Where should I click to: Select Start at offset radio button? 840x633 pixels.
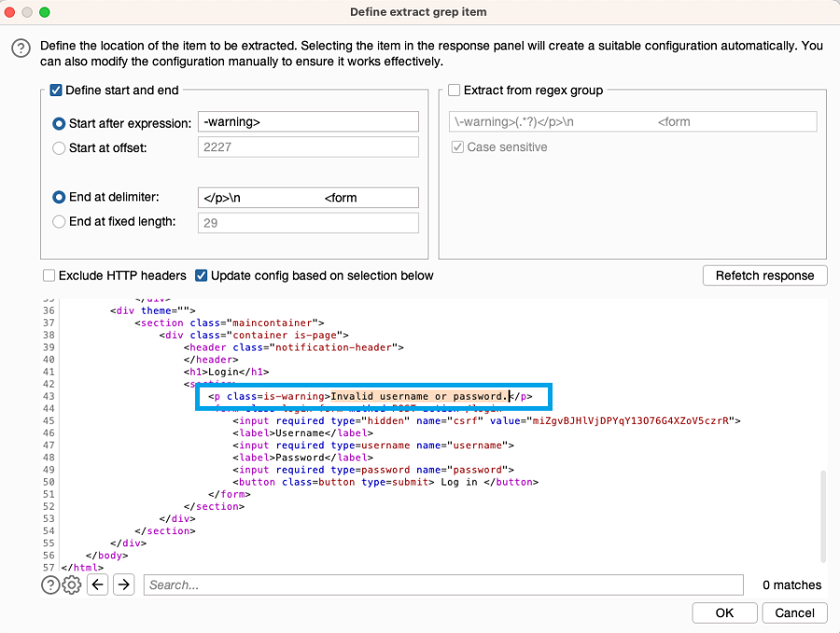[x=59, y=148]
